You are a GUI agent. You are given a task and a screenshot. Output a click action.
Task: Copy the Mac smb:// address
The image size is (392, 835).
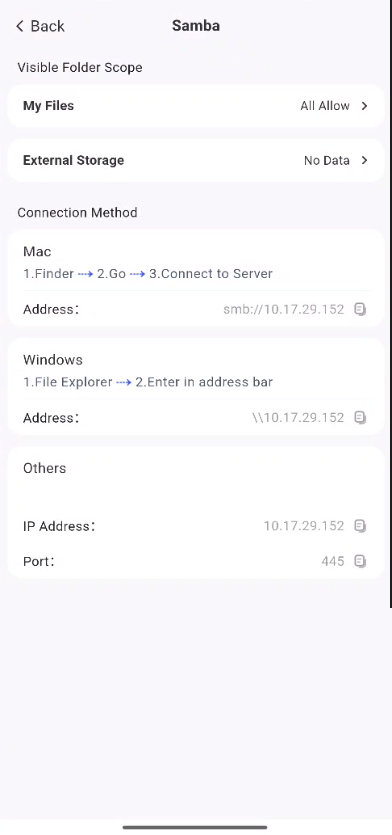(361, 309)
